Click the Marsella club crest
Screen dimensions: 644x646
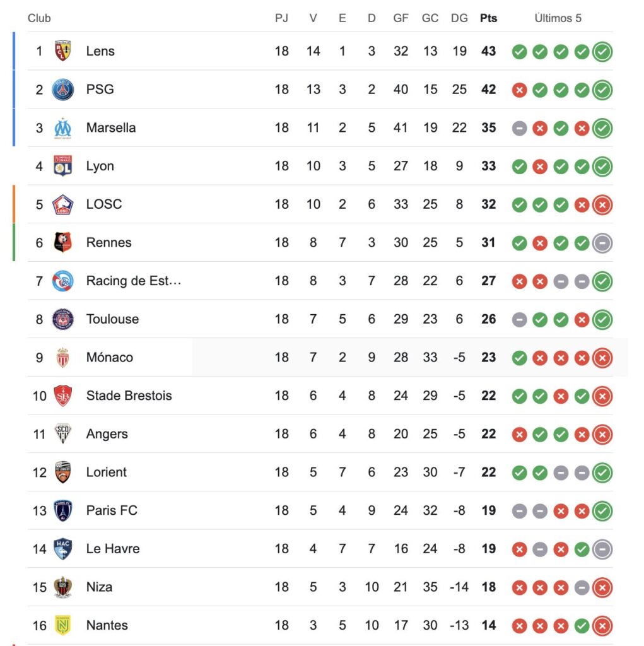coord(62,128)
